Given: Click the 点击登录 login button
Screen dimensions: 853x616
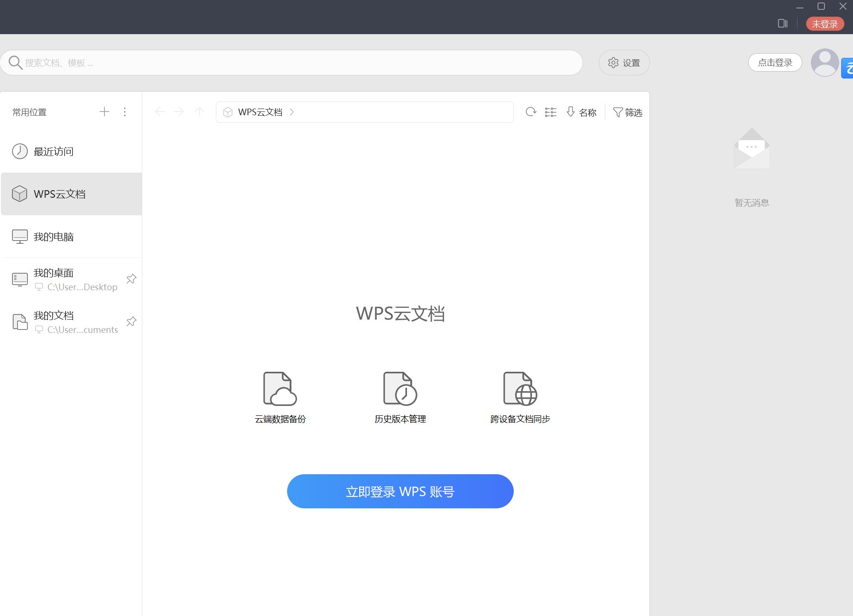Looking at the screenshot, I should tap(775, 63).
